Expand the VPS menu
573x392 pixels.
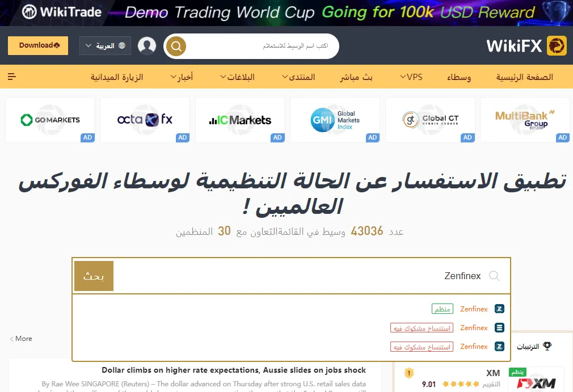(x=411, y=77)
